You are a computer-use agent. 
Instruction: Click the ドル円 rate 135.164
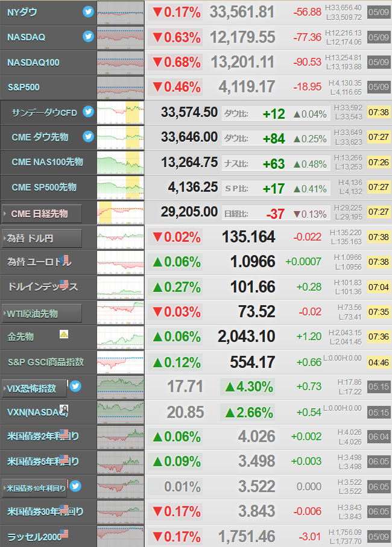coord(248,237)
